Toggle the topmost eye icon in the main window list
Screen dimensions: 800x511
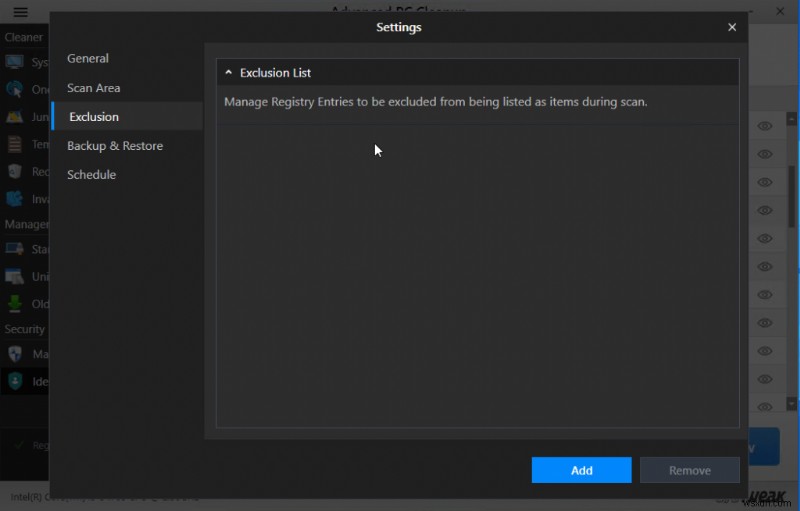(x=764, y=126)
